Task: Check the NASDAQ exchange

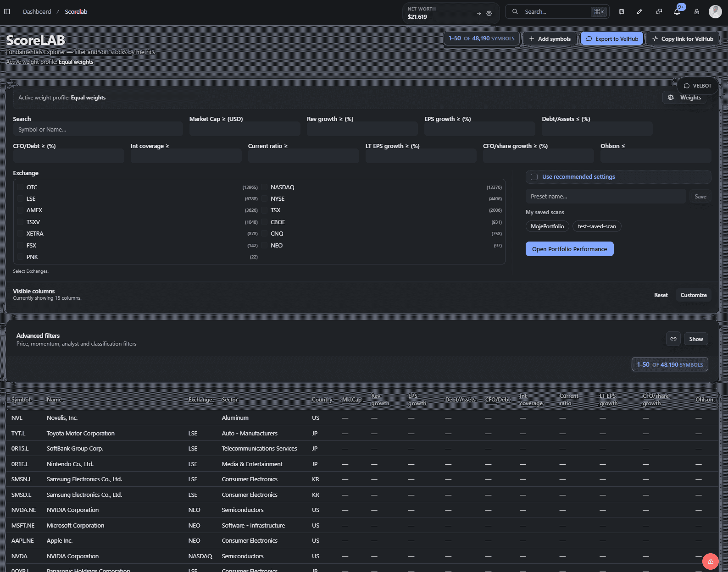Action: tap(265, 187)
